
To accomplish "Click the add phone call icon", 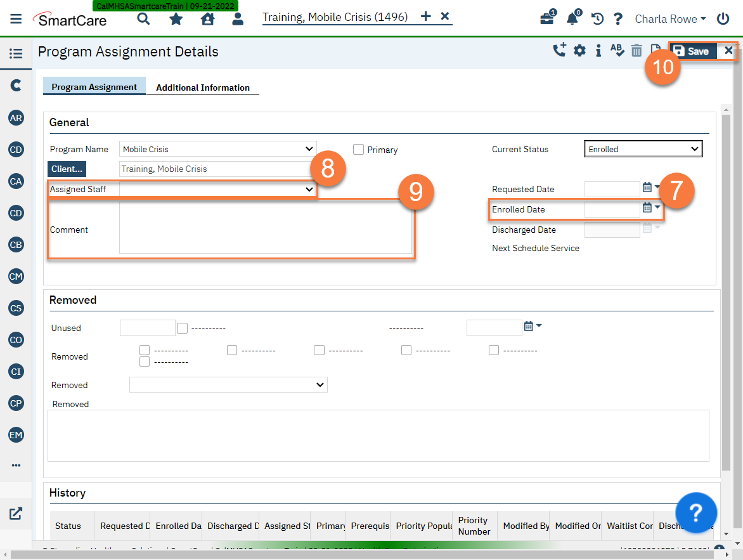I will click(559, 50).
